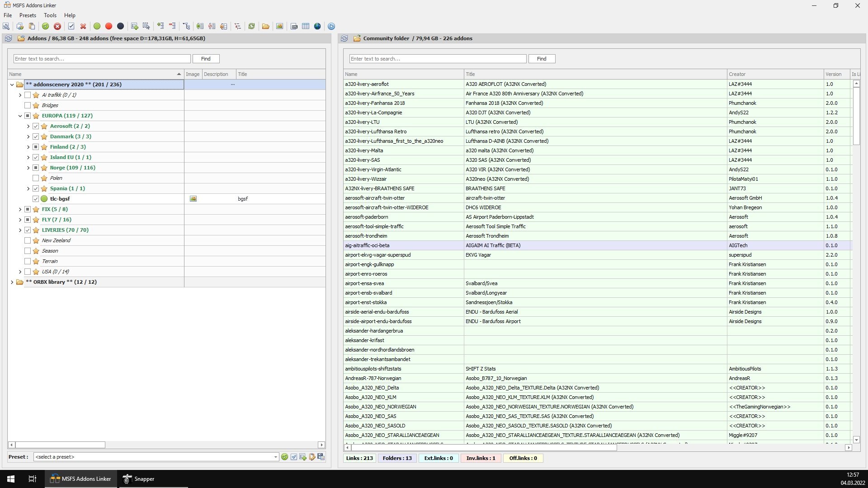
Task: Open the File menu
Action: click(8, 15)
